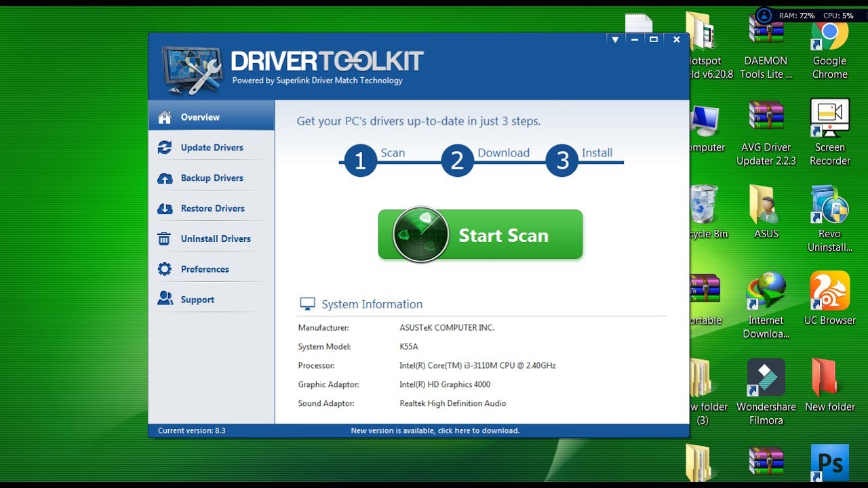The height and width of the screenshot is (488, 868).
Task: Click the Uninstall Drivers trash icon
Action: pos(164,239)
